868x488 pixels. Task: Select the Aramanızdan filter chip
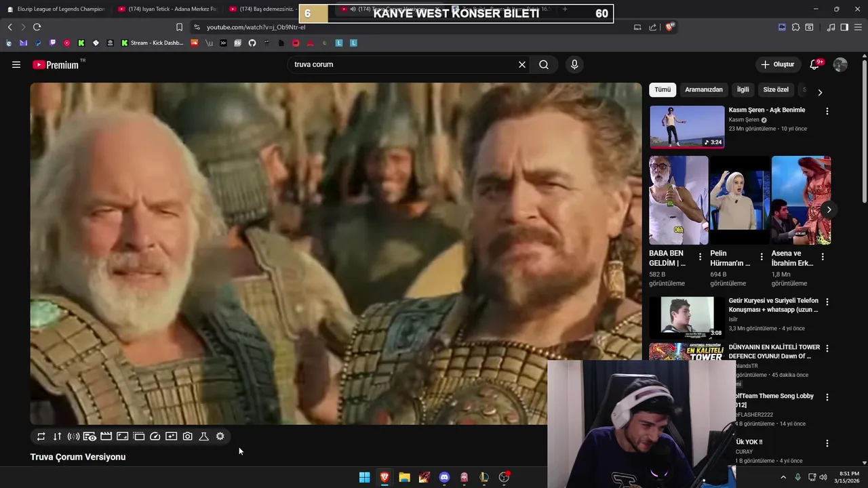tap(704, 89)
